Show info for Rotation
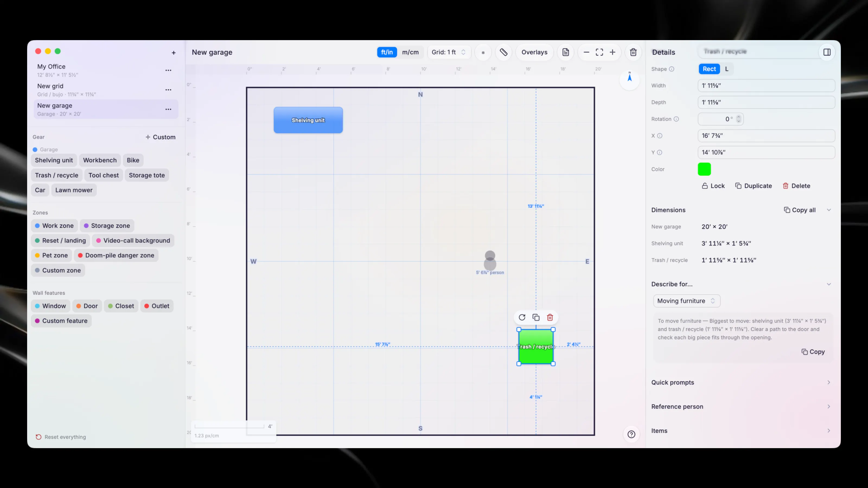This screenshot has height=488, width=868. pos(676,119)
